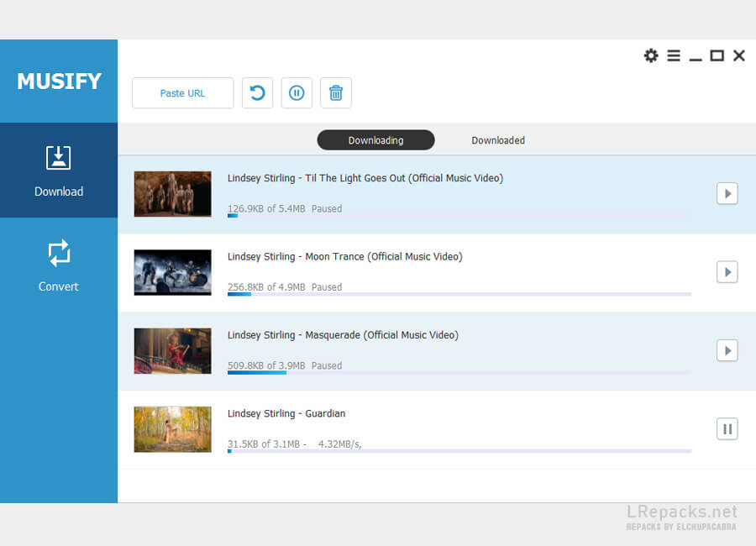The image size is (756, 546).
Task: Click Guardian video thumbnail
Action: [172, 429]
